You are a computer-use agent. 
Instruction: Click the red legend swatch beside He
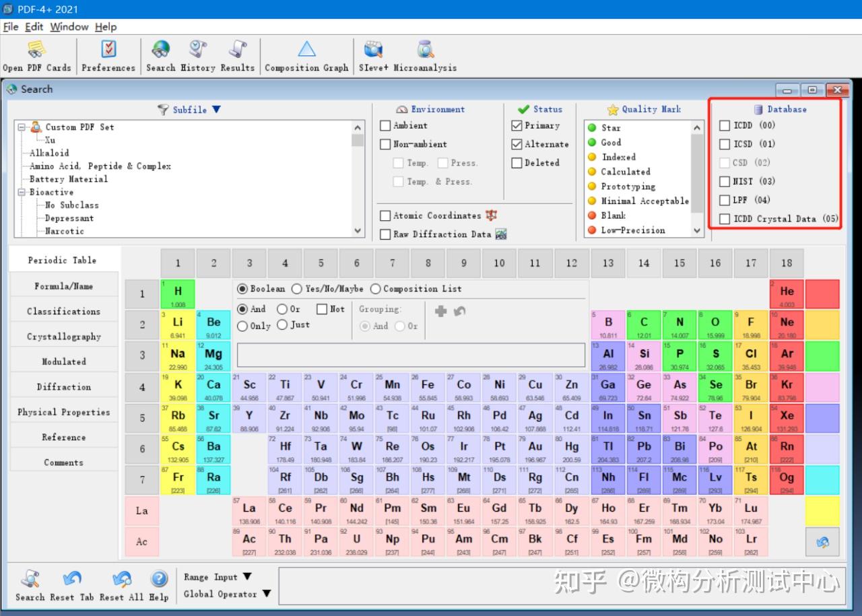point(822,294)
